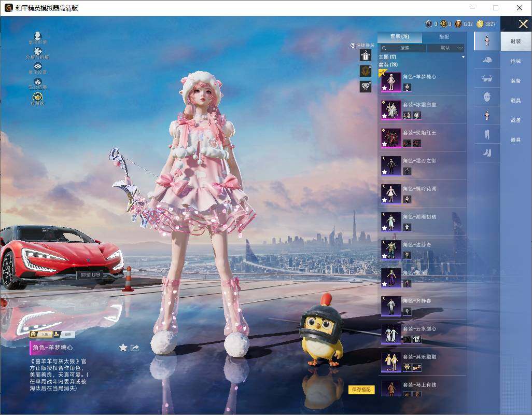Image resolution: width=532 pixels, height=415 pixels.
Task: Select the upper body clothing category icon
Action: (x=487, y=116)
